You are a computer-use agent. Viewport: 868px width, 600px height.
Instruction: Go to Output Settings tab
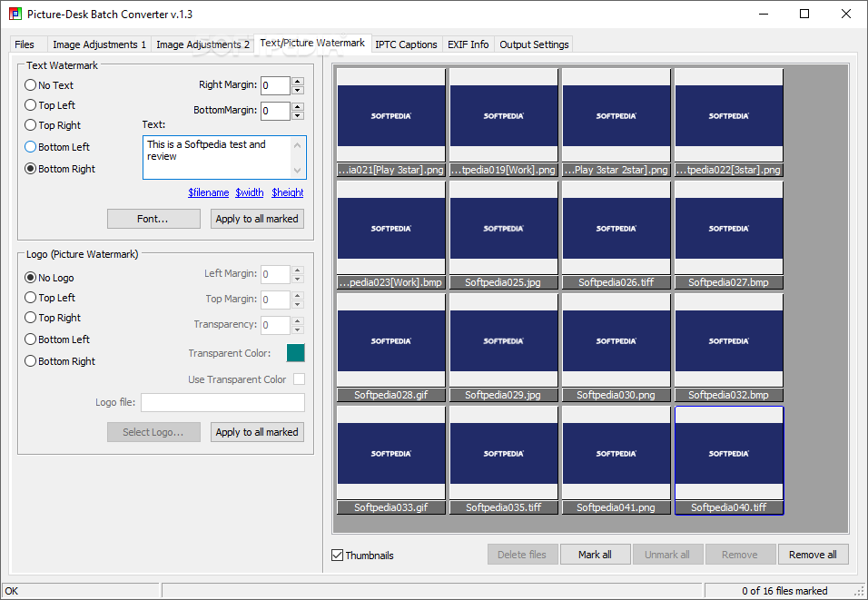534,44
